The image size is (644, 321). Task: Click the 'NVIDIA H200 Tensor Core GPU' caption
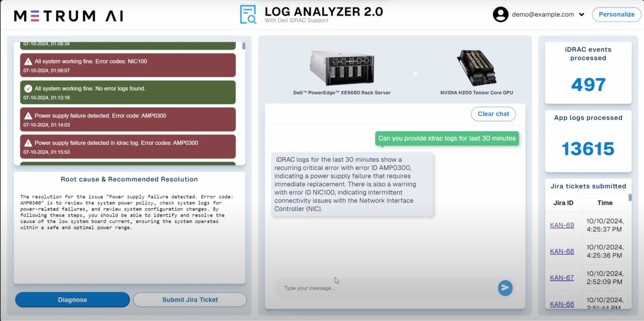[476, 93]
